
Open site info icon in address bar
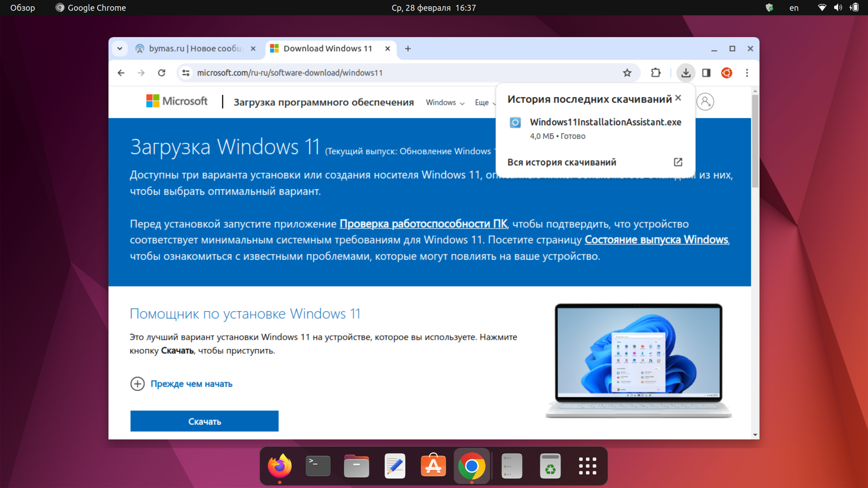[186, 73]
